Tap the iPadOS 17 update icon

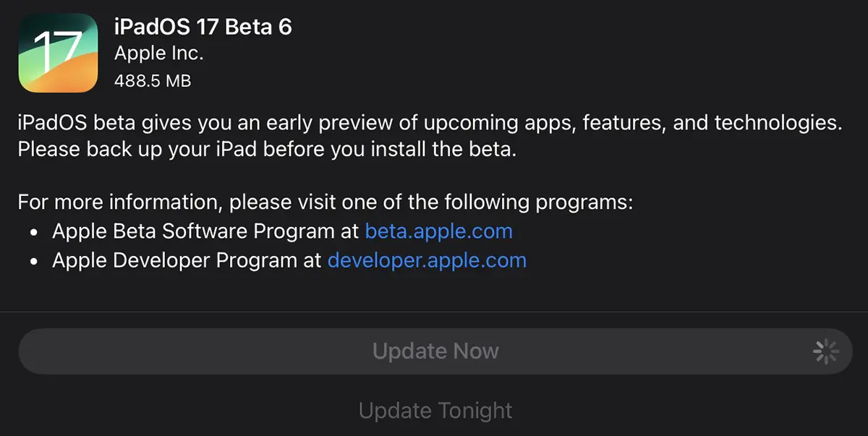(58, 53)
